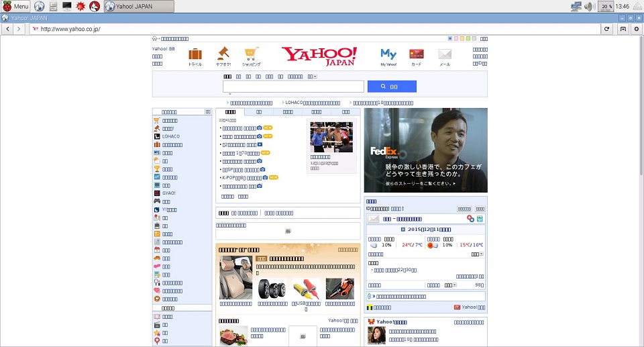644x347 pixels.
Task: Open the woman portrait thumbnail at bottom right
Action: 376,336
